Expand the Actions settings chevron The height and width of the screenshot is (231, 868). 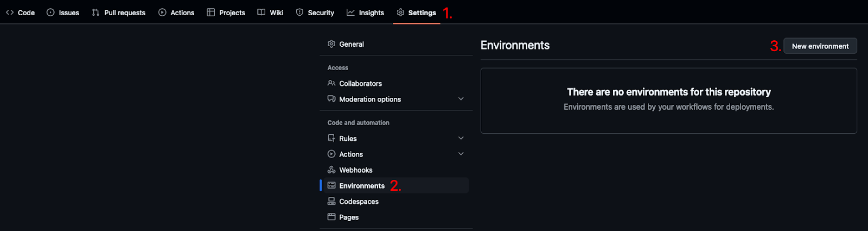coord(461,154)
